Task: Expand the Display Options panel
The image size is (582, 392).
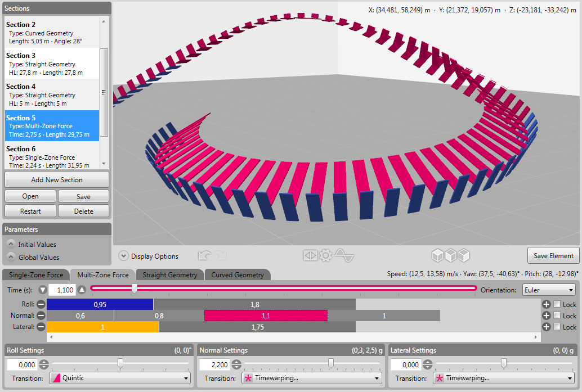Action: [123, 256]
